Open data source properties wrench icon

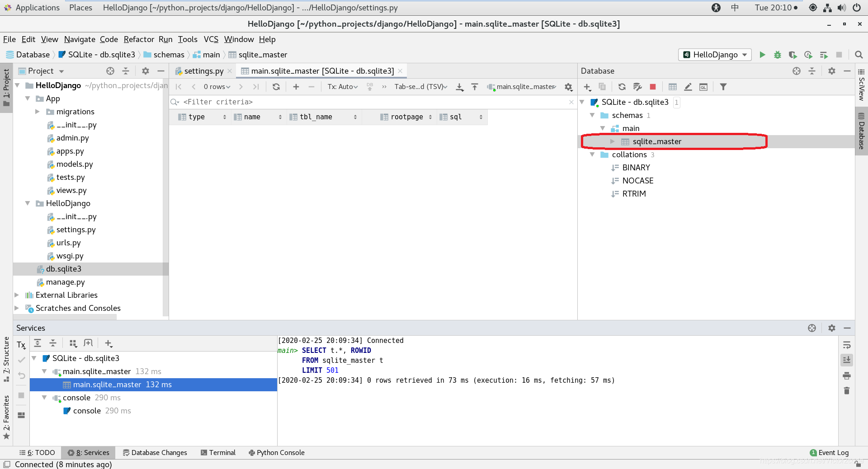[x=637, y=87]
